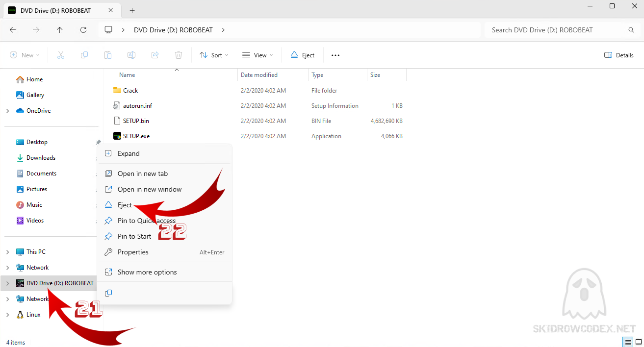Viewport: 644px width, 347px height.
Task: Choose Expand in the context menu
Action: coord(164,153)
